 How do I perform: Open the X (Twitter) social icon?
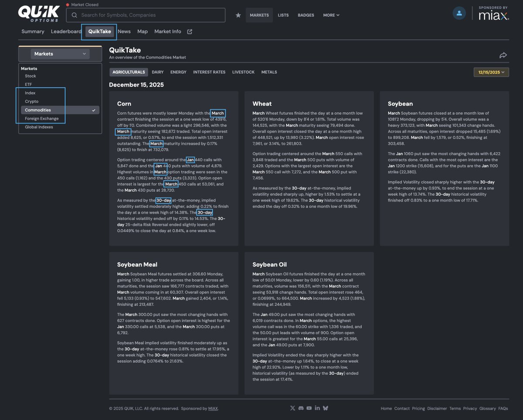pyautogui.click(x=292, y=408)
